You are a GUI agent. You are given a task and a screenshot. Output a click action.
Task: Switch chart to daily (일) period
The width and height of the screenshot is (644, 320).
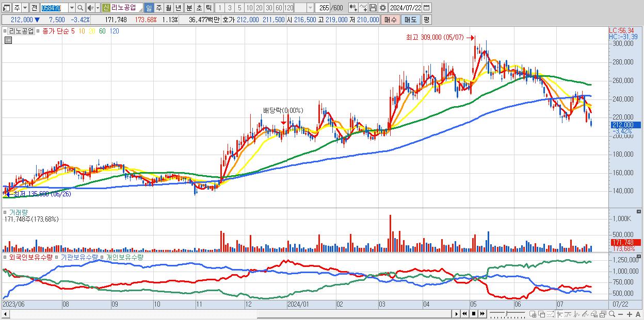[149, 8]
